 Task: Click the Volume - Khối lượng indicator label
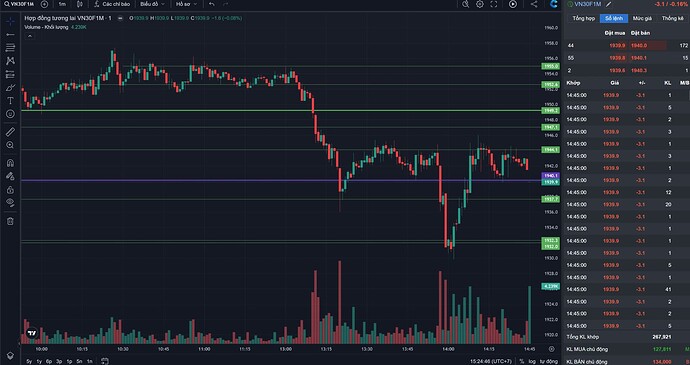coord(46,27)
